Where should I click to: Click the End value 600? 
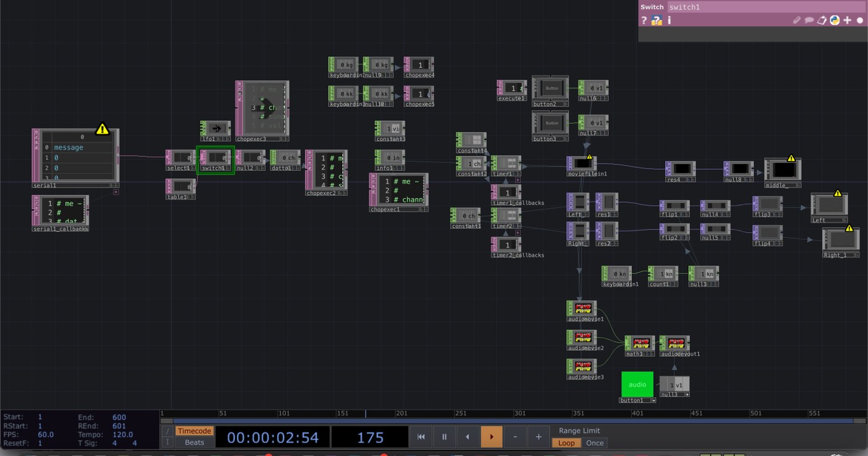[x=119, y=417]
